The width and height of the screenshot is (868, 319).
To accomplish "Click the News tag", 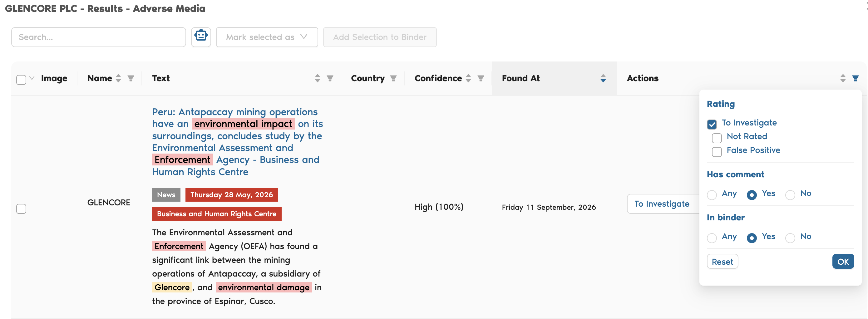I will click(166, 195).
